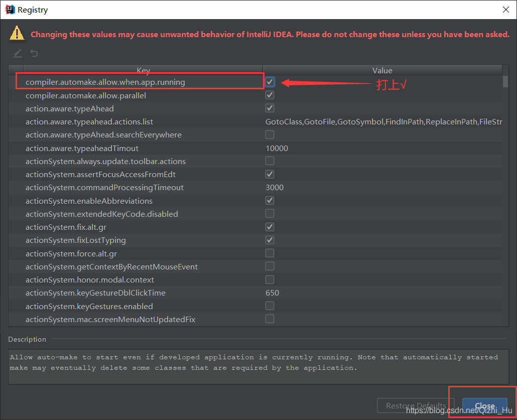Select the action.aware.typeAhead key
Viewport: 517px width, 420px height.
(70, 109)
